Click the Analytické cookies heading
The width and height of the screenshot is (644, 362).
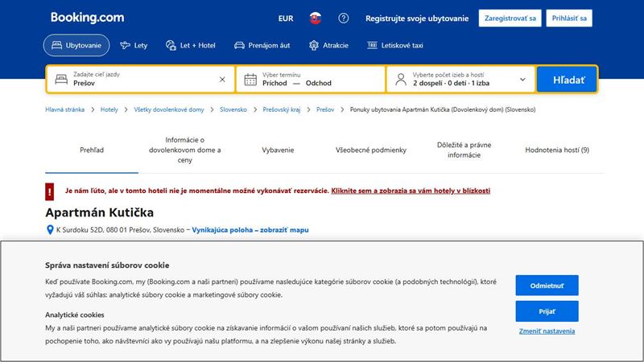click(75, 315)
